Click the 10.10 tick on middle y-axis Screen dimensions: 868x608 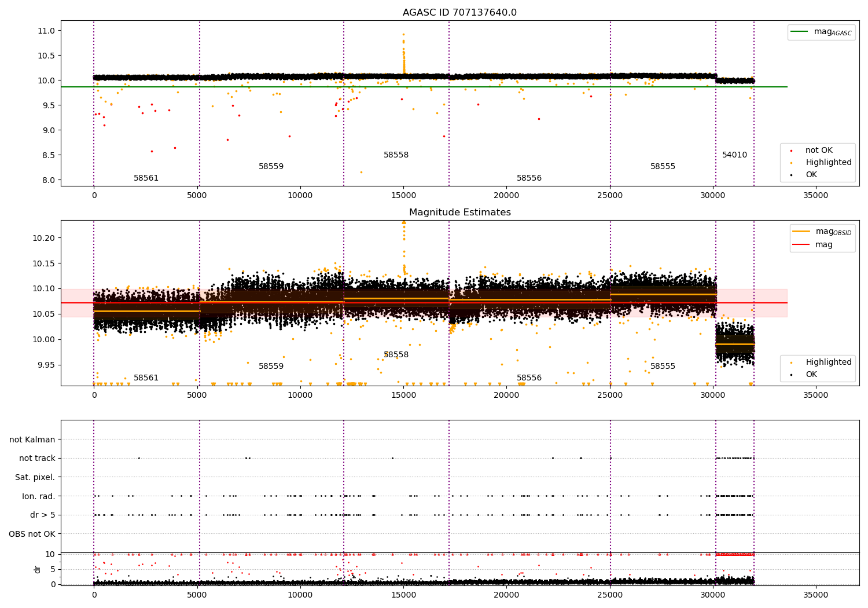click(x=43, y=288)
